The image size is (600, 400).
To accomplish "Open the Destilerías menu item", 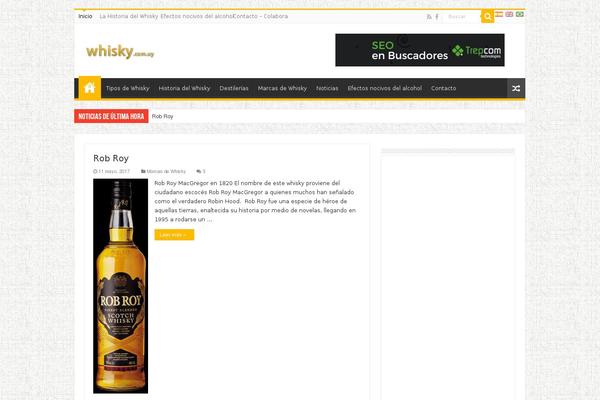I will 234,88.
